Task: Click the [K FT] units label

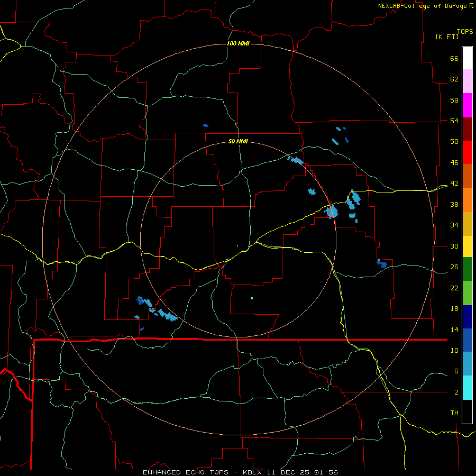Action: [x=447, y=37]
